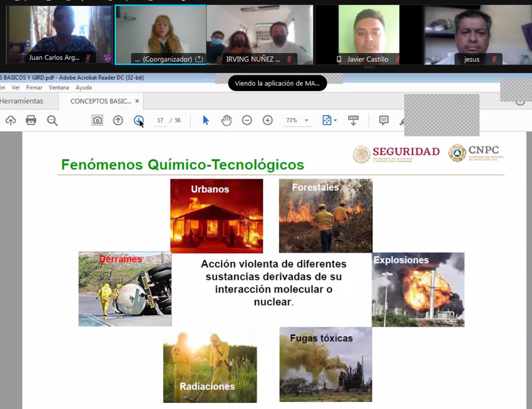Close the CONCEPTOS BASIC... document tab
Viewport: 532px width, 409px height.
(x=137, y=101)
